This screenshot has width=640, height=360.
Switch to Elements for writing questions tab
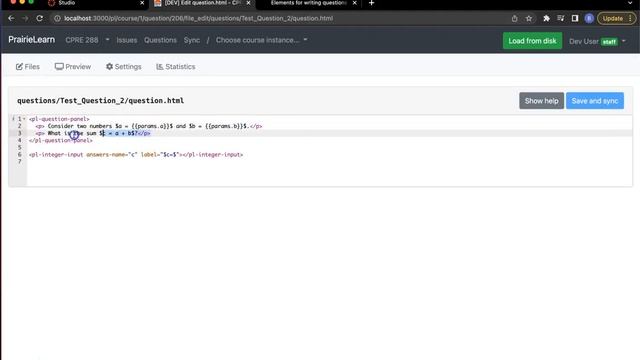coord(309,3)
